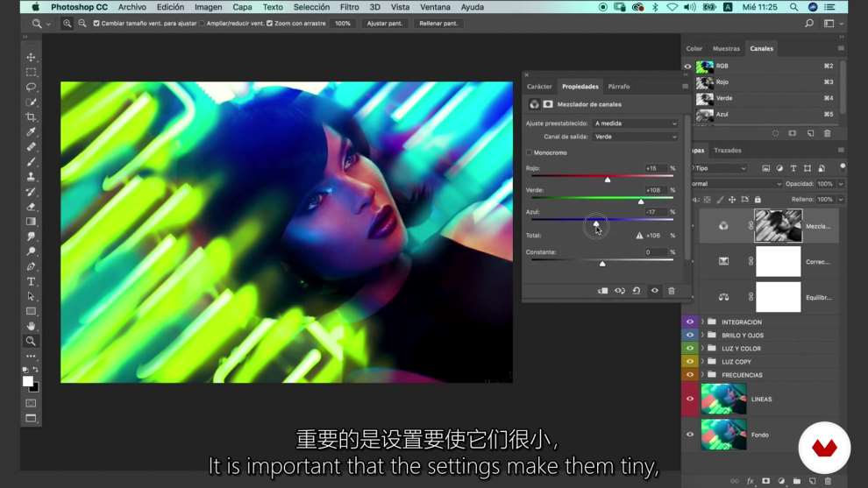This screenshot has width=868, height=488.
Task: Click the Rojo slider handle
Action: [x=608, y=180]
